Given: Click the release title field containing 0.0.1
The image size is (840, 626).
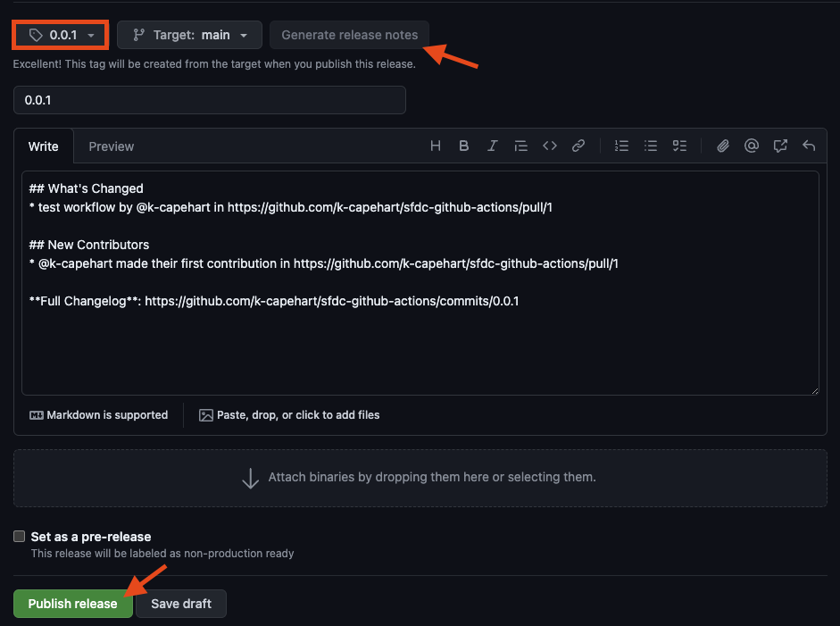Looking at the screenshot, I should click(x=210, y=100).
